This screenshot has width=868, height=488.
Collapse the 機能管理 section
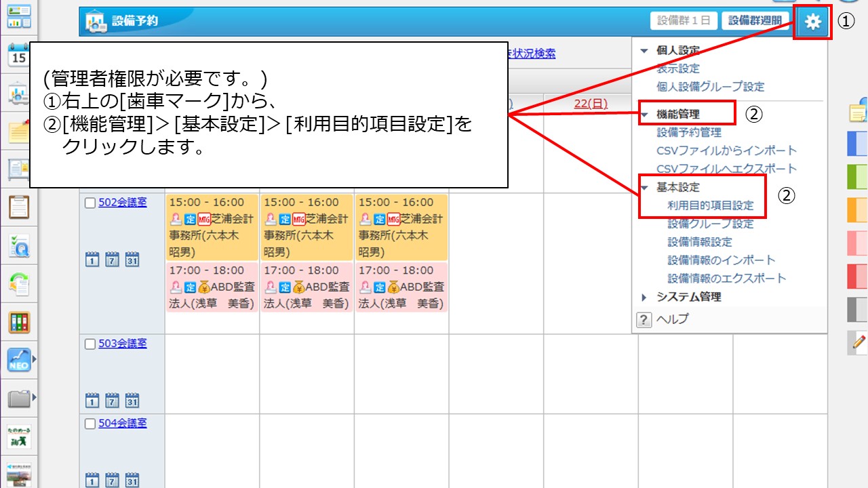tap(644, 115)
